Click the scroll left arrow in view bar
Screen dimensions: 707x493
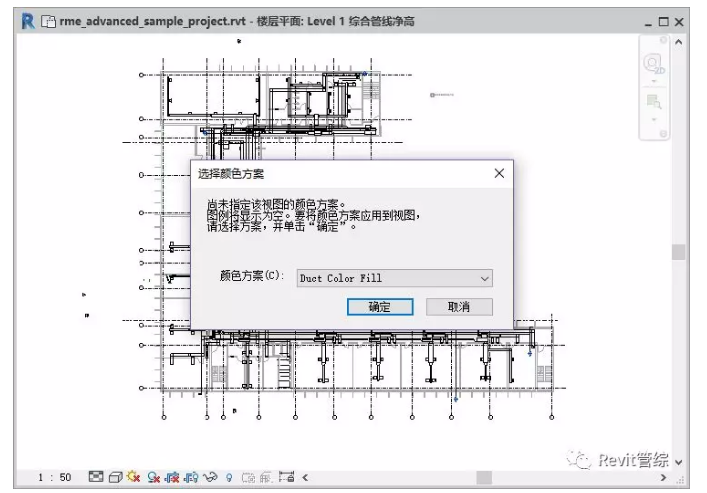pyautogui.click(x=305, y=477)
